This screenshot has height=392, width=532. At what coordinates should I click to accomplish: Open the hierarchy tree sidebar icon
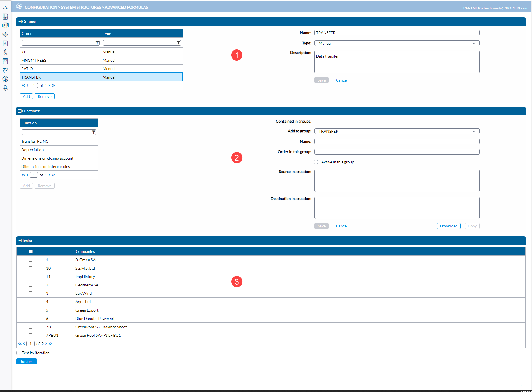click(5, 53)
